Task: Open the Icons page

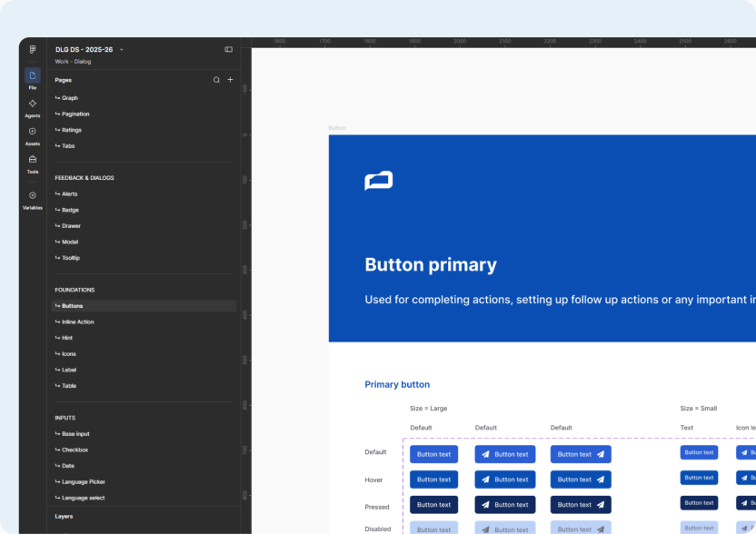Action: click(144, 353)
